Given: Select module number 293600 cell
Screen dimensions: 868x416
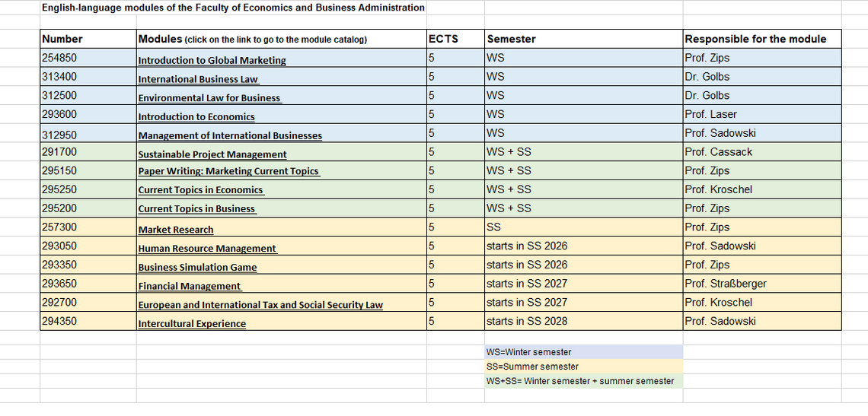Looking at the screenshot, I should click(x=88, y=115).
